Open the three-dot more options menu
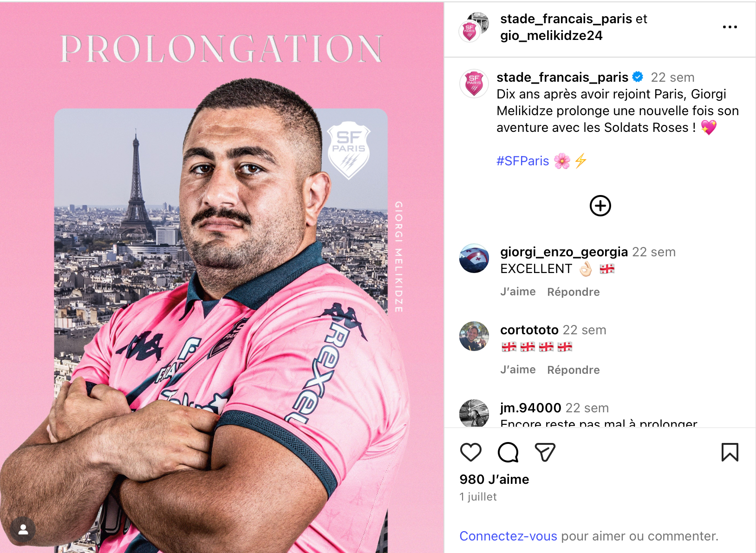The height and width of the screenshot is (553, 756). [730, 27]
